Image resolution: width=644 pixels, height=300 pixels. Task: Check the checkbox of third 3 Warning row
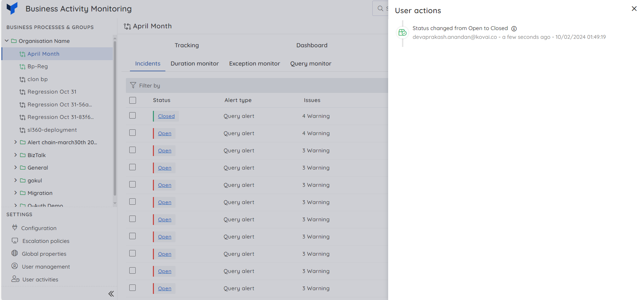click(x=133, y=184)
